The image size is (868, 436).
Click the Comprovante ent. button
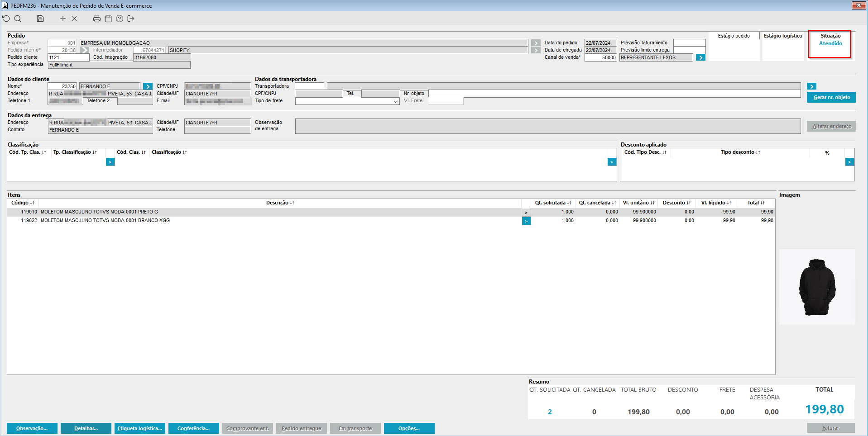click(248, 428)
